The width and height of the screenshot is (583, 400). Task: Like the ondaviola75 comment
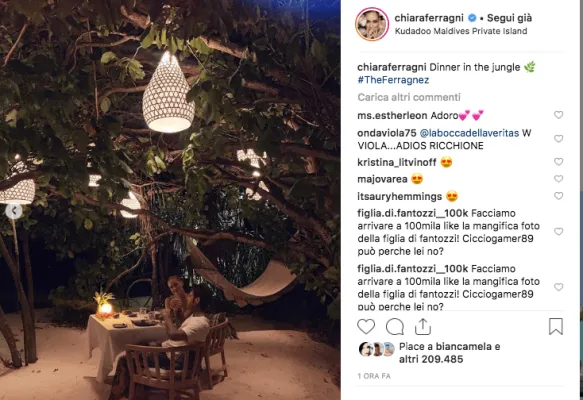[558, 139]
